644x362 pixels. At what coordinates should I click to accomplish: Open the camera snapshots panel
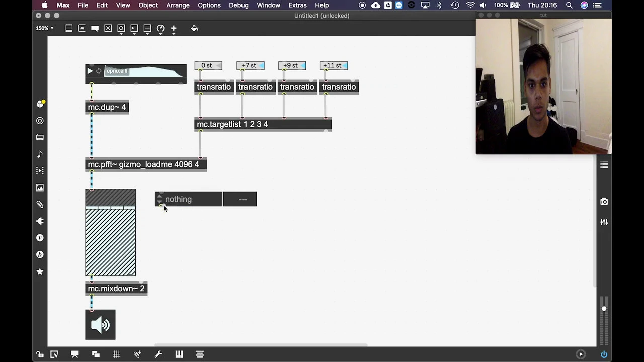pyautogui.click(x=604, y=202)
